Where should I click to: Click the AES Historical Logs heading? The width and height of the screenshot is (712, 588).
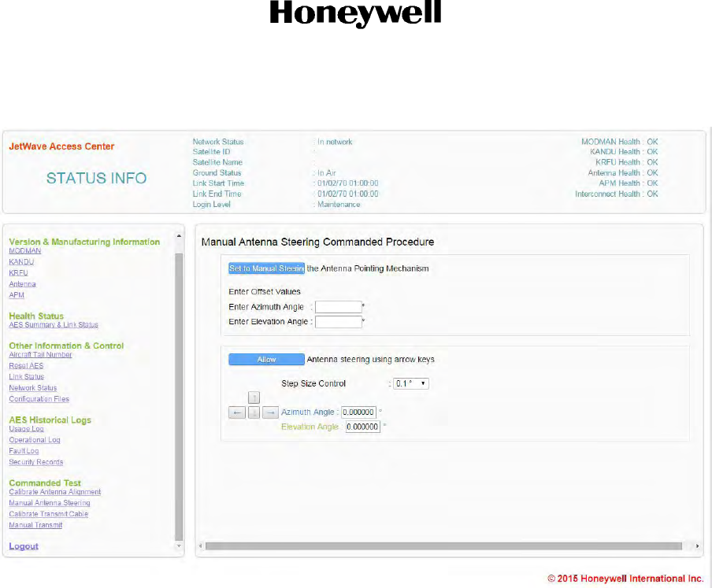pyautogui.click(x=50, y=420)
